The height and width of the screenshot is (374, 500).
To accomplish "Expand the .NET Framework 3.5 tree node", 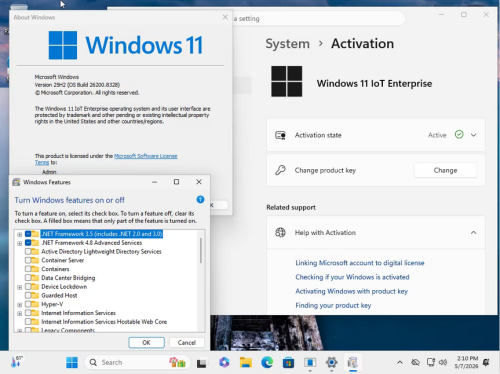I will point(20,234).
